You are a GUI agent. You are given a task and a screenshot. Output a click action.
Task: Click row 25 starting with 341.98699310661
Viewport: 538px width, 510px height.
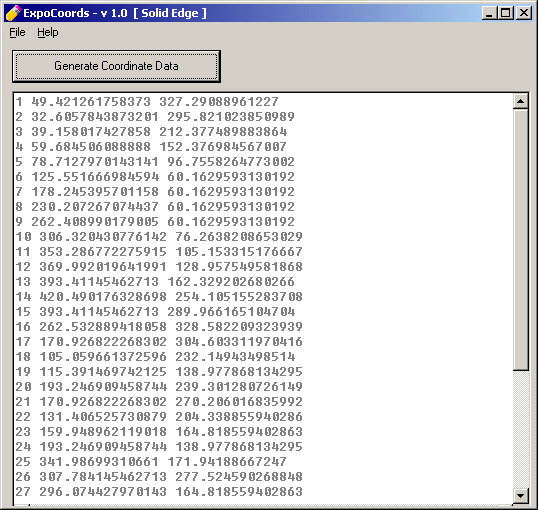coord(151,462)
